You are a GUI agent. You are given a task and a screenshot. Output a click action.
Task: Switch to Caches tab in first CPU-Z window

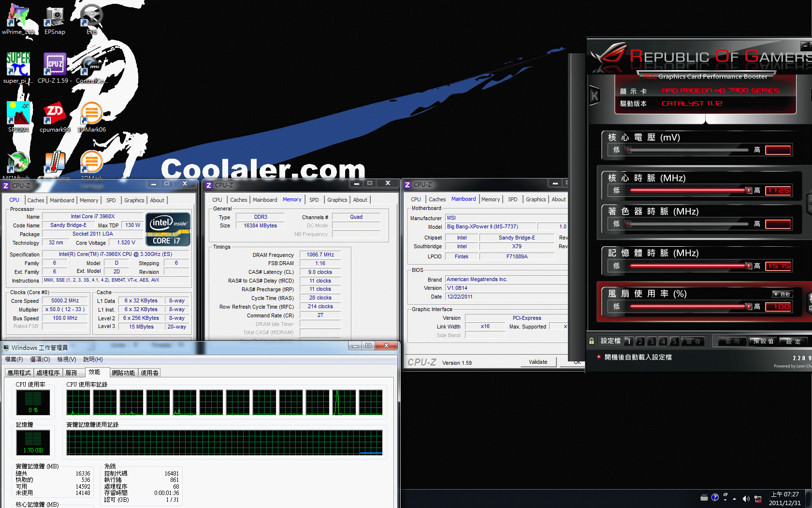36,200
